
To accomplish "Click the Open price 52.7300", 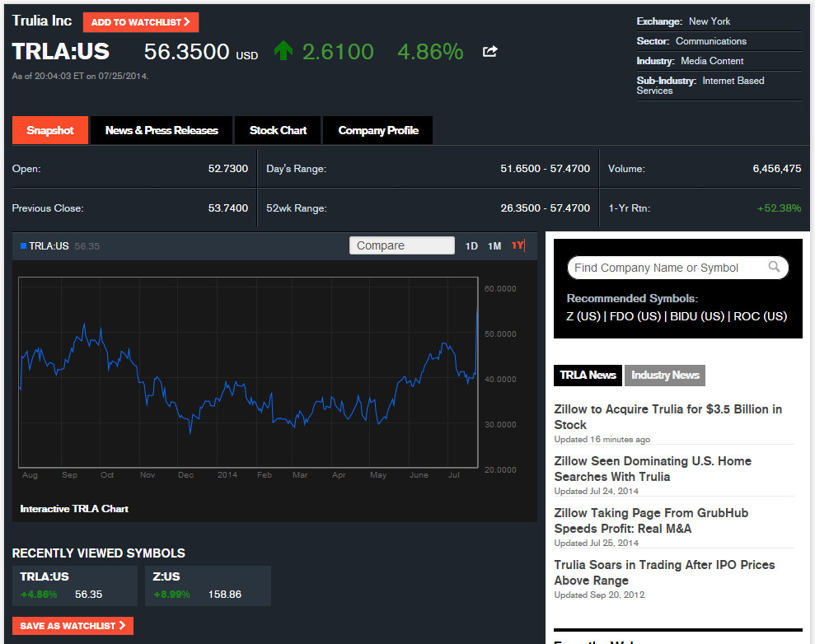I will click(x=228, y=169).
